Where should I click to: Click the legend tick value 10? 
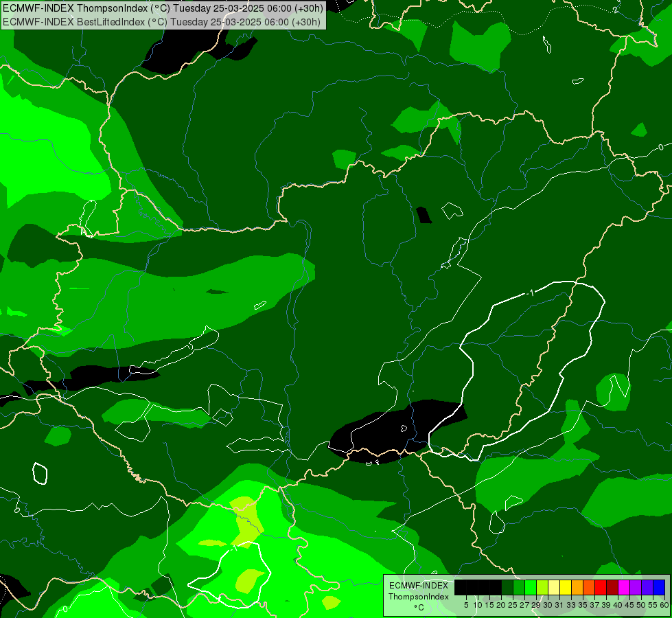(x=478, y=605)
